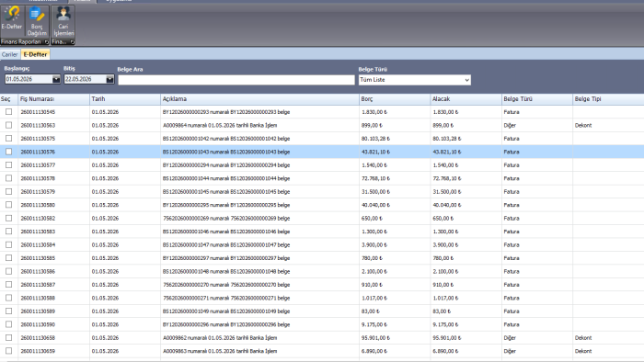
Task: Open the E-Defter ribbon icon
Action: pos(12,19)
